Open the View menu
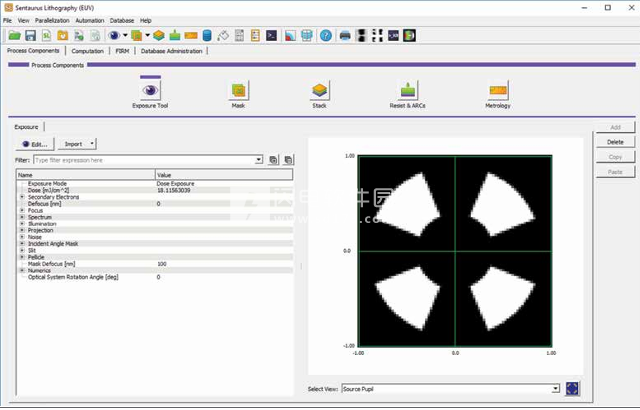This screenshot has height=410, width=640. pyautogui.click(x=23, y=20)
